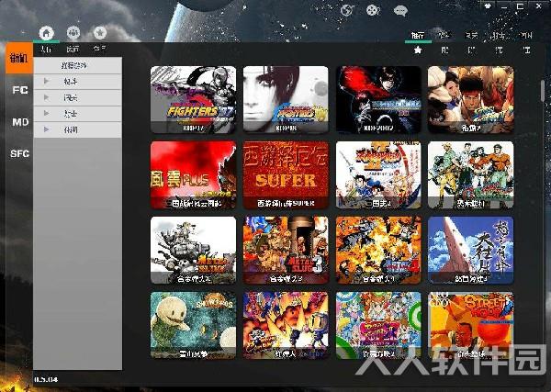
Task: Minimize the game platform window
Action: pyautogui.click(x=505, y=6)
